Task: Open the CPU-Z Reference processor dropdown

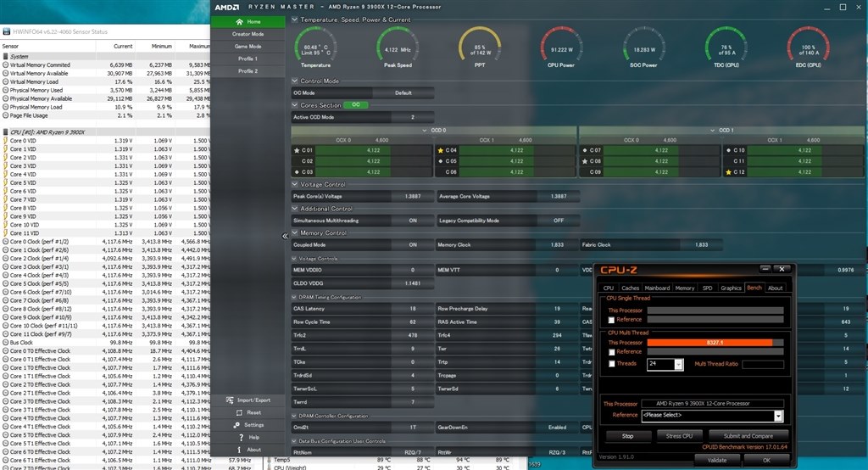Action: [x=778, y=416]
